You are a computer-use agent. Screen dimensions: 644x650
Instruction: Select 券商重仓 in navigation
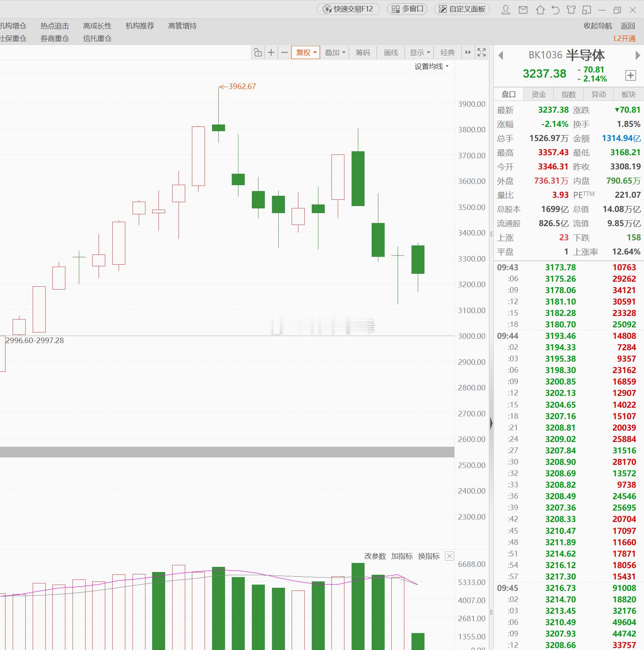pyautogui.click(x=54, y=38)
